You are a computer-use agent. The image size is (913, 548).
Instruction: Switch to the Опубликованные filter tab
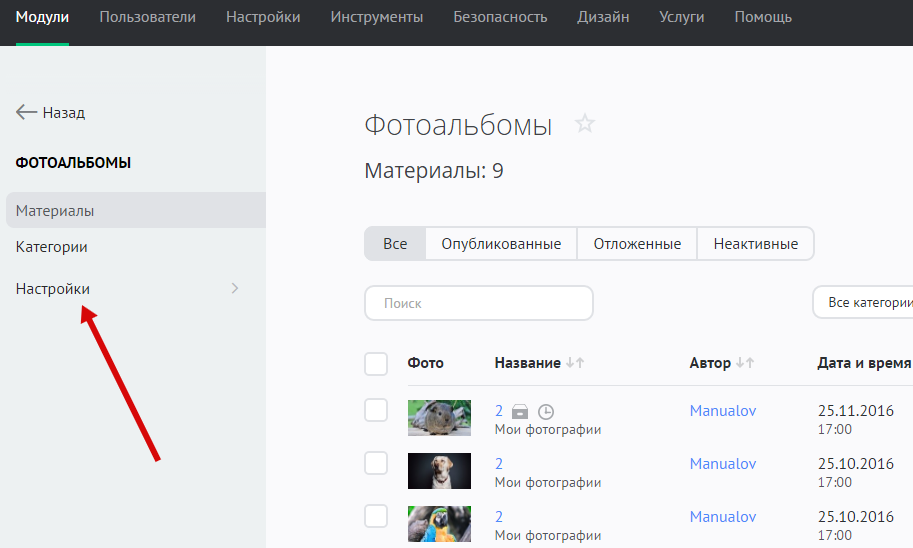[501, 244]
